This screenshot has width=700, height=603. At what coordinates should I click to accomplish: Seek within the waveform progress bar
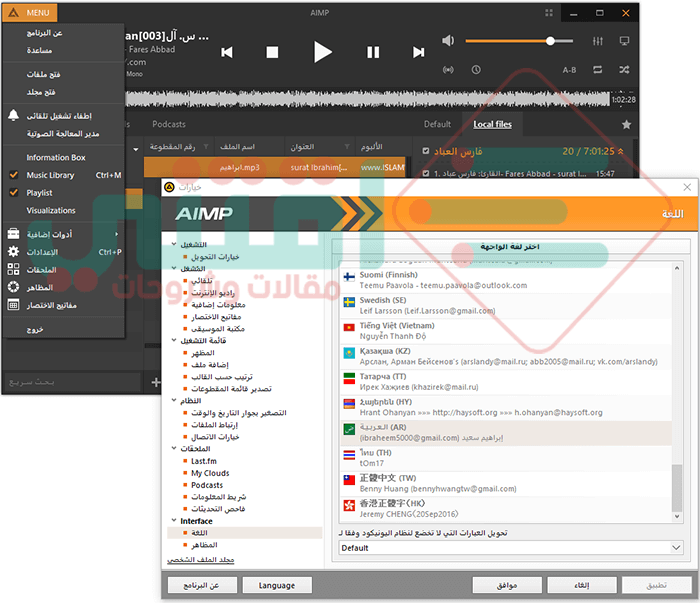367,99
